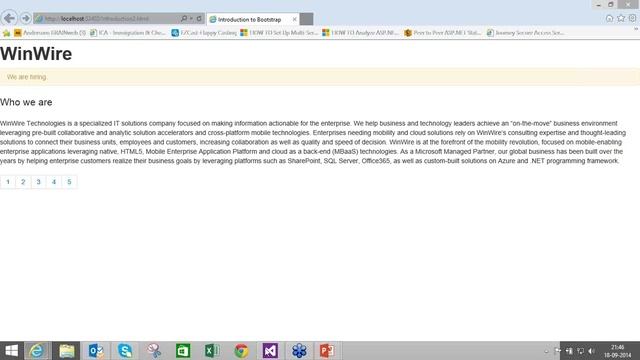Open Excel from taskbar
Image resolution: width=640 pixels, height=360 pixels.
coord(212,351)
